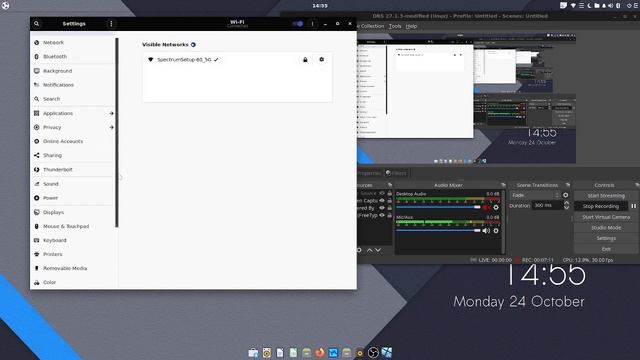Open the Bluetooth settings category
Image resolution: width=640 pixels, height=360 pixels.
[x=73, y=57]
